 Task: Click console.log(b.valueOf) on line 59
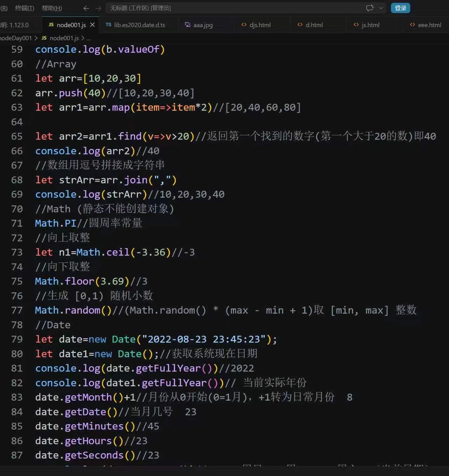(100, 49)
